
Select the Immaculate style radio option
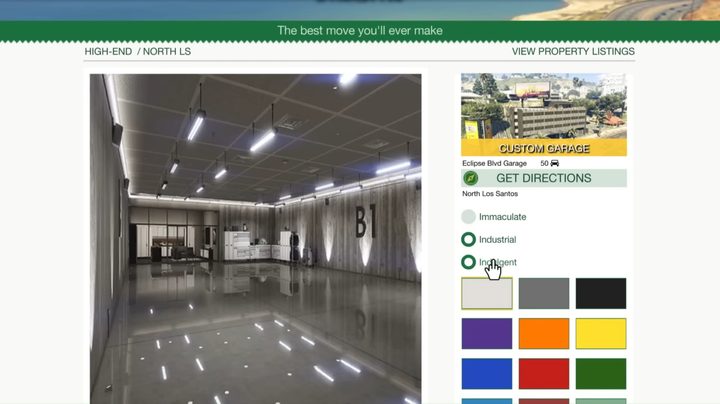pyautogui.click(x=468, y=217)
